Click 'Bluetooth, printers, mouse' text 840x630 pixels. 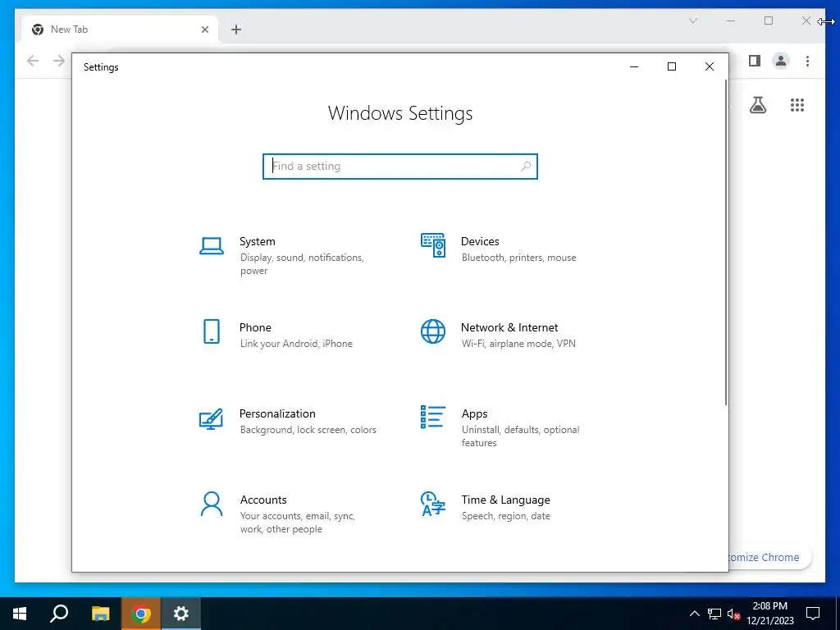[519, 258]
